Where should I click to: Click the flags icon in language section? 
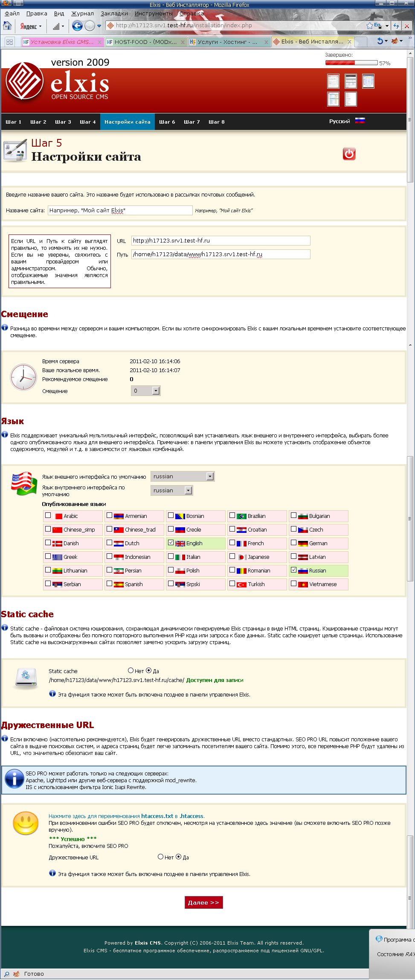click(x=24, y=483)
